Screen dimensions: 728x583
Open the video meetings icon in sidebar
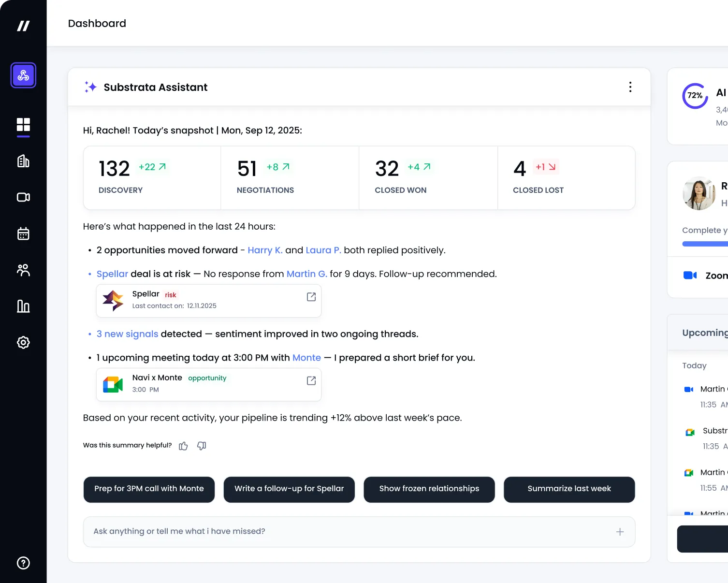tap(23, 197)
